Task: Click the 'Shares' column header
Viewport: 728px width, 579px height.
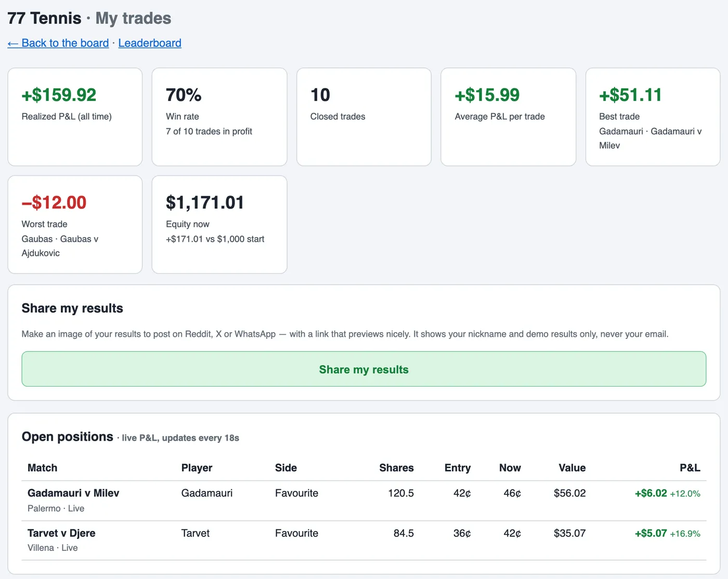Action: point(397,468)
